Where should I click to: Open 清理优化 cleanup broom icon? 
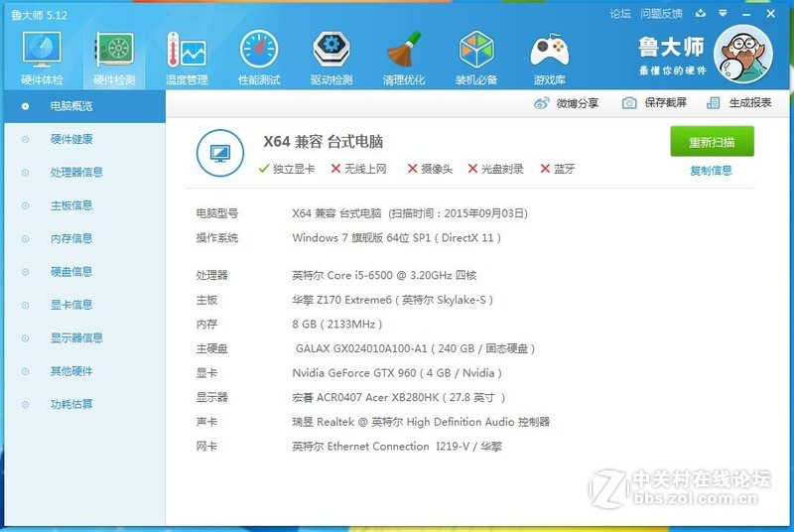pyautogui.click(x=404, y=58)
